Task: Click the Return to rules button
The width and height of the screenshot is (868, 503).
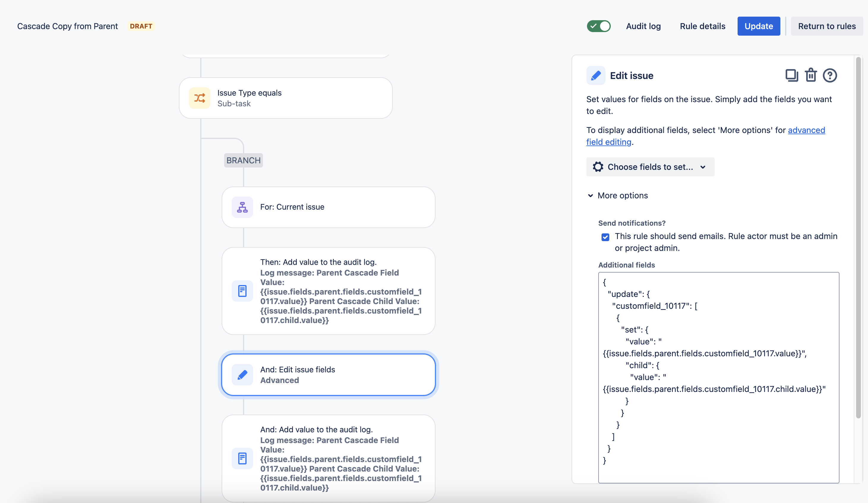Action: click(828, 26)
